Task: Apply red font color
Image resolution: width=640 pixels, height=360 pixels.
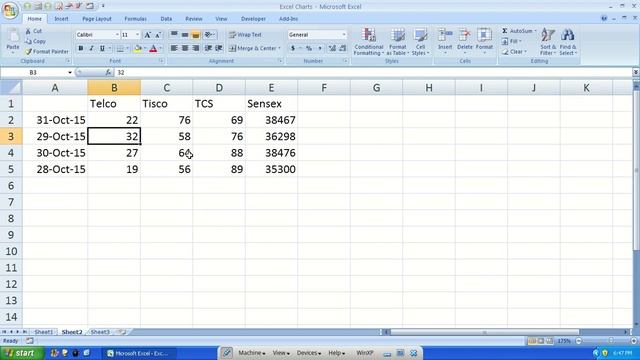Action: click(x=153, y=49)
